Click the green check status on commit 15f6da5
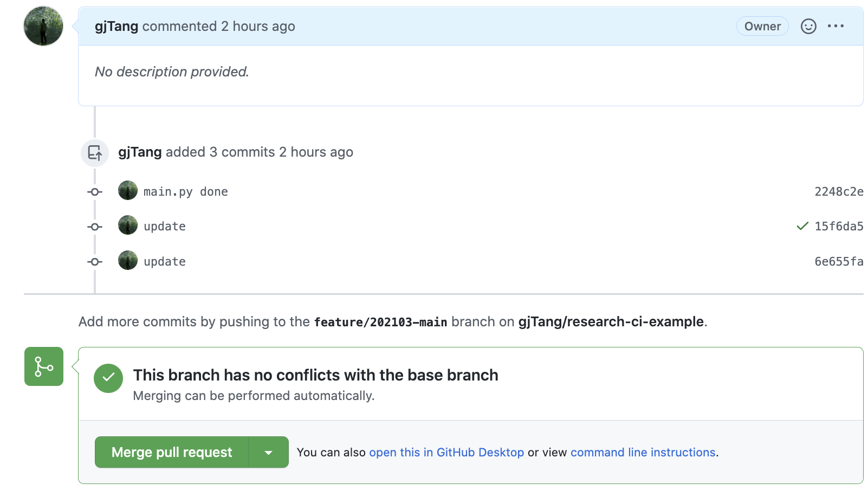The image size is (868, 490). click(802, 226)
